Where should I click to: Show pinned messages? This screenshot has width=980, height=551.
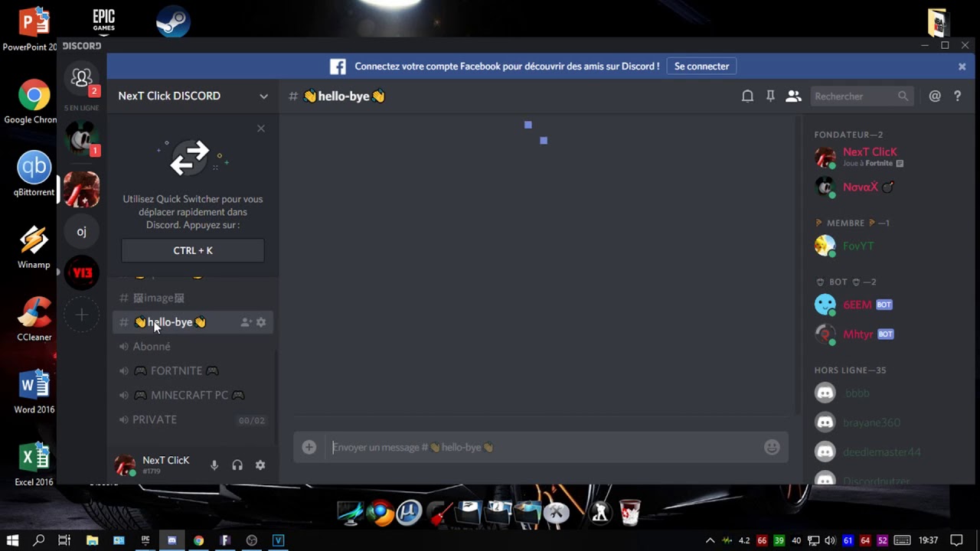coord(770,96)
